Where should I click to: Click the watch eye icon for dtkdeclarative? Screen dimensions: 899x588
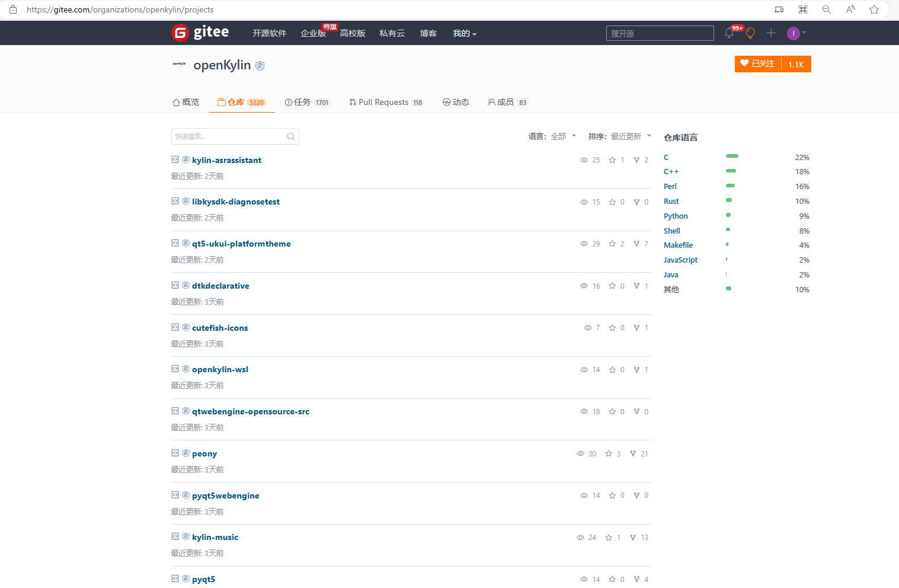(x=584, y=286)
